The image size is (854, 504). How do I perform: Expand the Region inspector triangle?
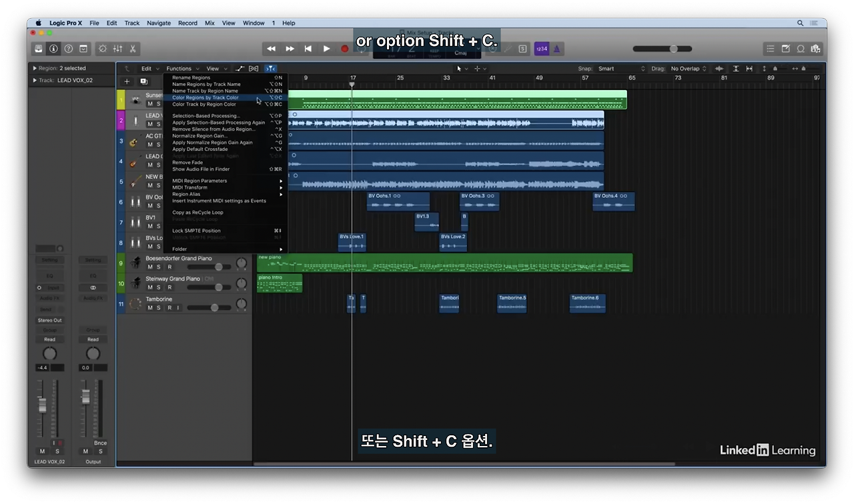pyautogui.click(x=35, y=68)
